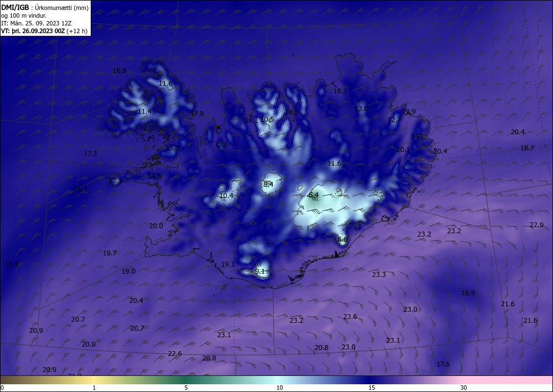Click the 19.7 value on the map

click(x=109, y=253)
